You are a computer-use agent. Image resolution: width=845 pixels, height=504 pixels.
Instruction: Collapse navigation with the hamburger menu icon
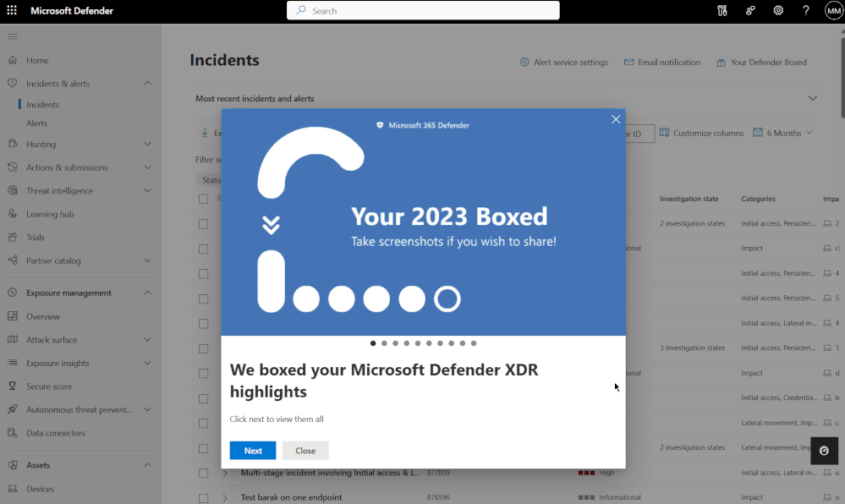click(x=13, y=36)
